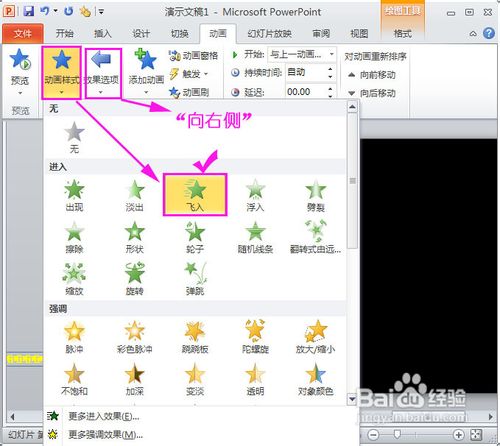Select the 劈裂 split entrance effect

coord(316,195)
